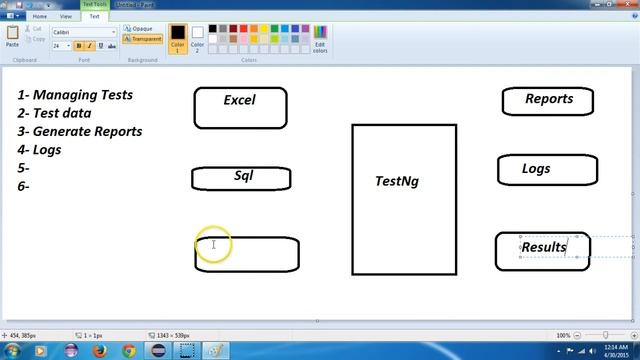Pick the purple color swatch
Viewport: 640px width, 360px height.
(x=306, y=29)
